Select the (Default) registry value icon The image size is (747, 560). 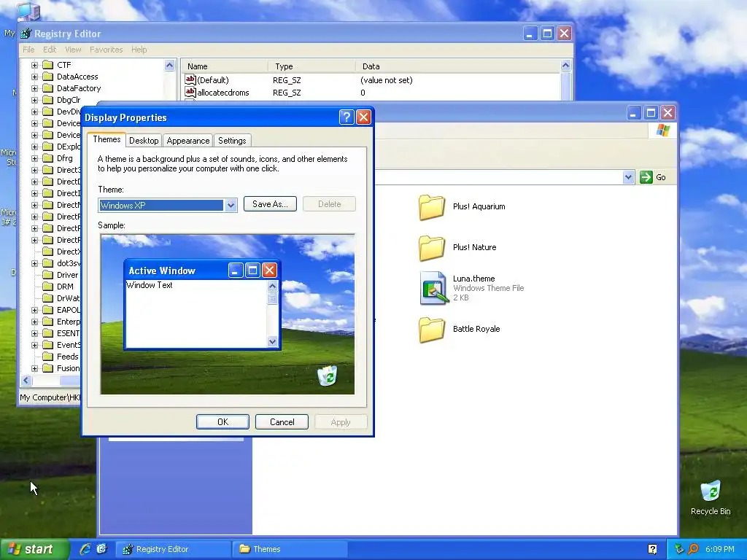190,79
